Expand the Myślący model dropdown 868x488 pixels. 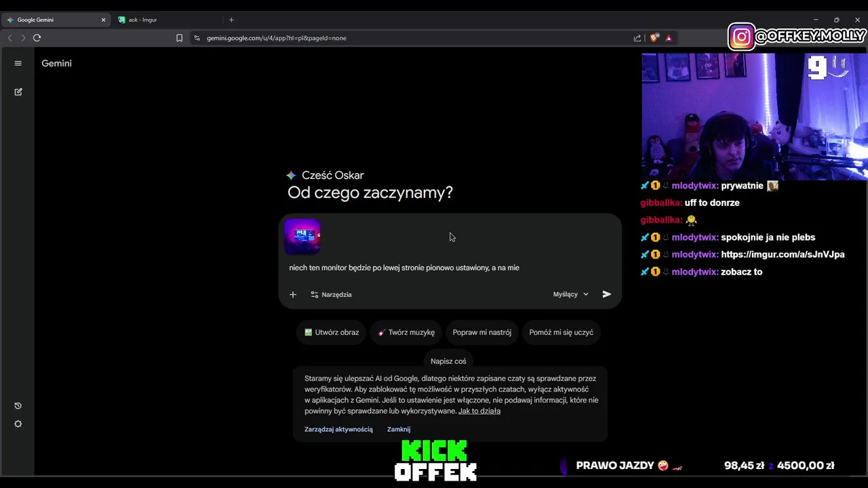[571, 294]
